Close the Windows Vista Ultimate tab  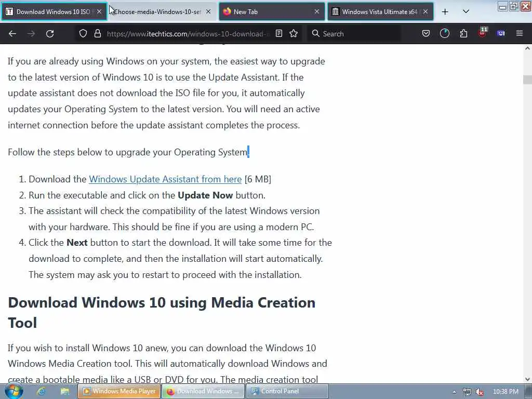[x=425, y=12]
